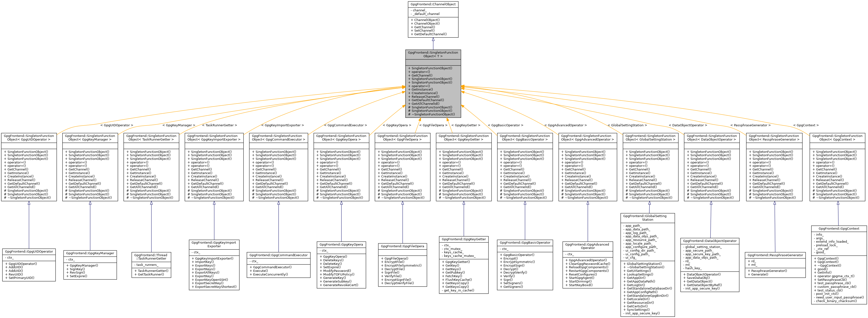Click '+ ExportKeyOpenSSH()' method text
The width and height of the screenshot is (868, 318).
210,280
